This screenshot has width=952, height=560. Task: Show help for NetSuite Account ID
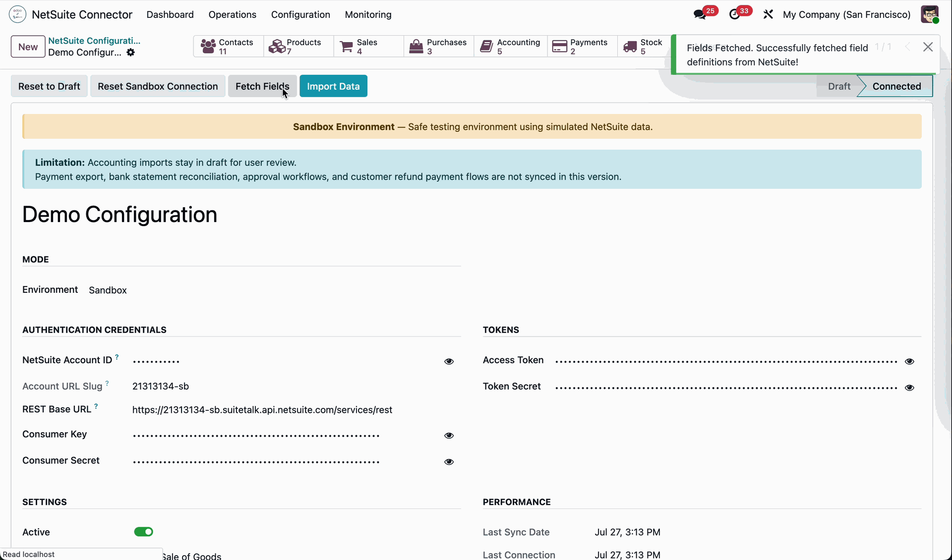(117, 357)
